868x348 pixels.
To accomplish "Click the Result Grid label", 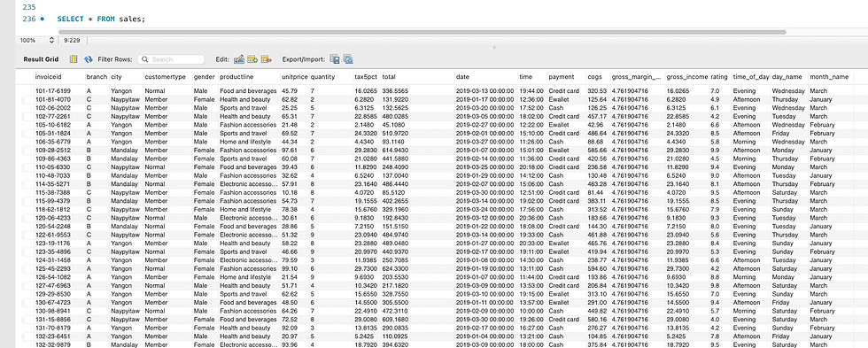I will [x=41, y=59].
